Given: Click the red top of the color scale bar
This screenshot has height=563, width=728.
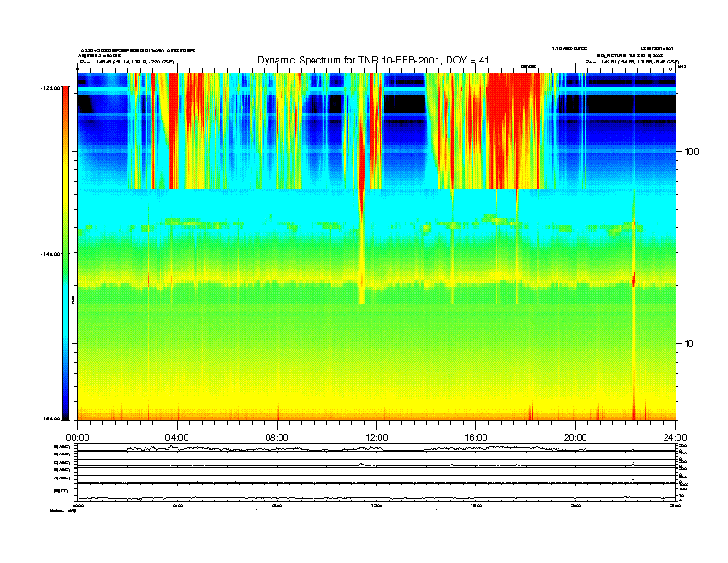Looking at the screenshot, I should [65, 93].
